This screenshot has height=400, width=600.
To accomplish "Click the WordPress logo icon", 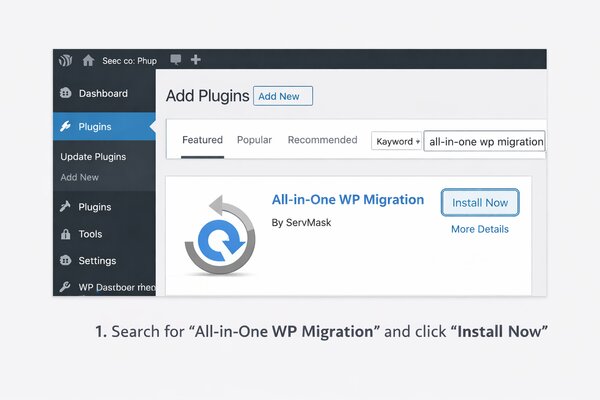I will [x=65, y=60].
